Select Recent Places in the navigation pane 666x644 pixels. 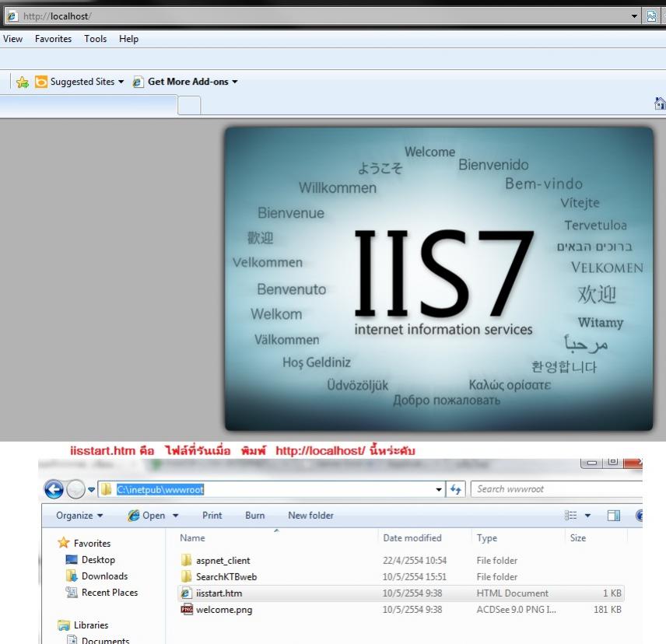(x=110, y=593)
